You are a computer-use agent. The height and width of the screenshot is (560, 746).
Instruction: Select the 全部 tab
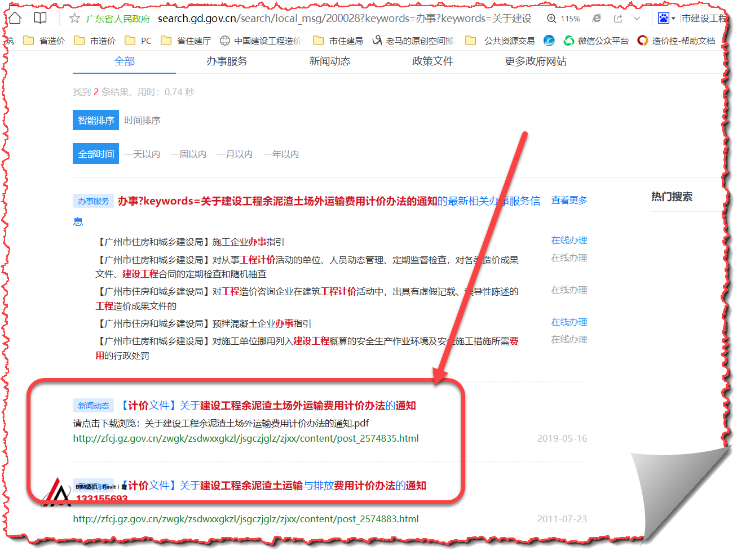click(124, 61)
